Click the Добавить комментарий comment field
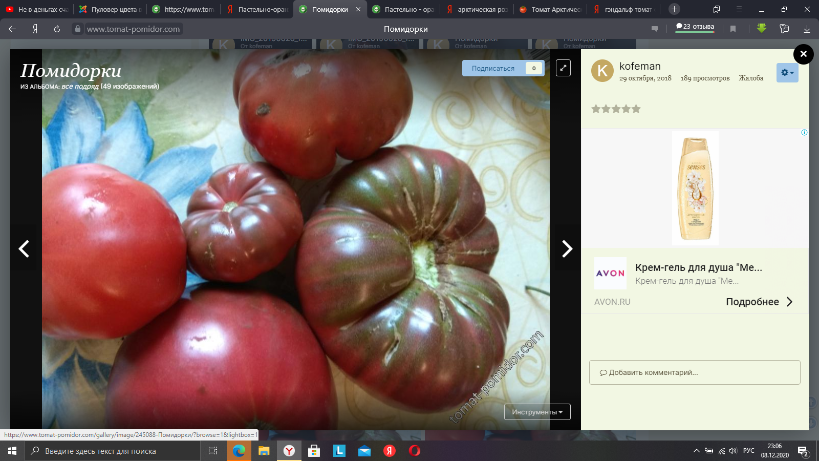 694,373
